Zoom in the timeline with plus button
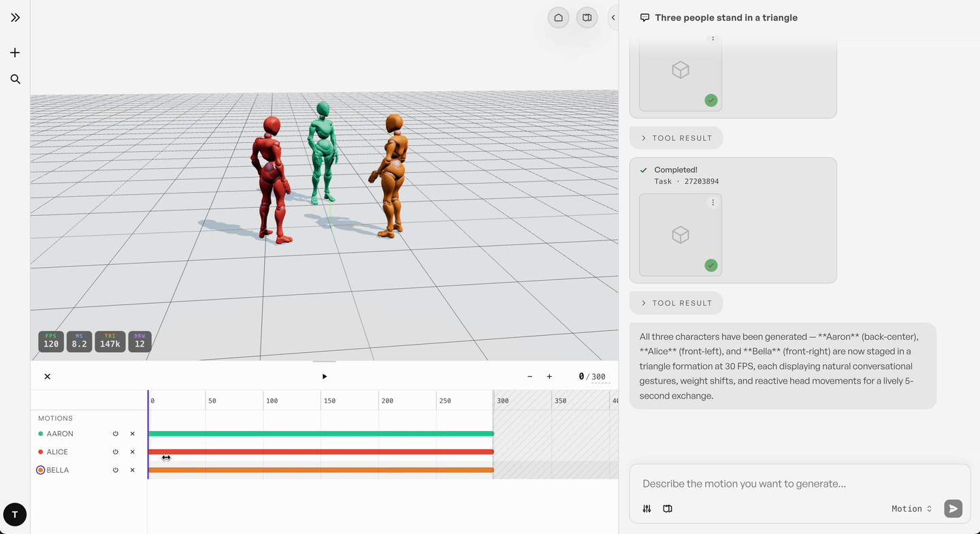Image resolution: width=980 pixels, height=534 pixels. [549, 377]
